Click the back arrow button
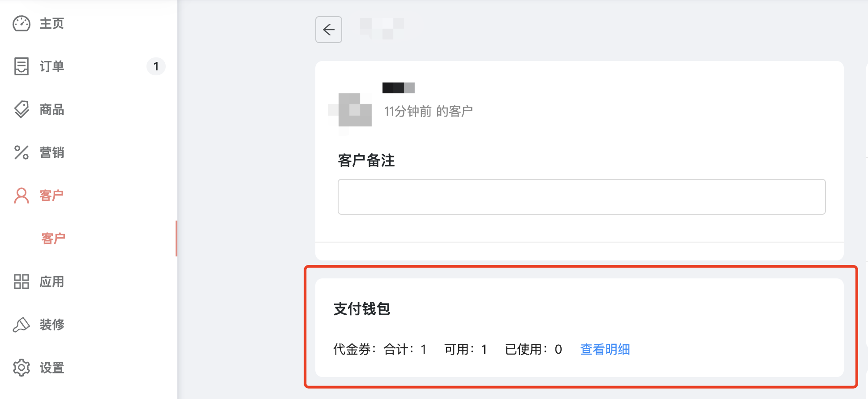 (x=329, y=30)
